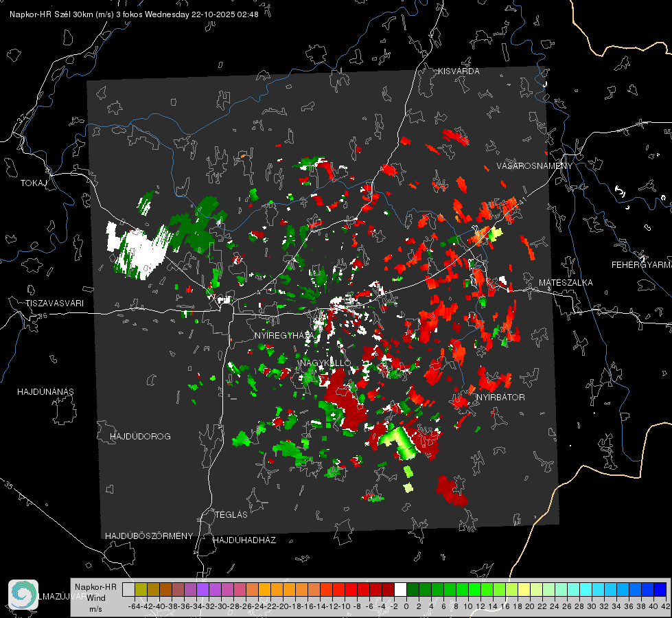Screen dimensions: 672x618
Task: Click the yellow 18 m/s legend swatch
Action: (x=524, y=589)
